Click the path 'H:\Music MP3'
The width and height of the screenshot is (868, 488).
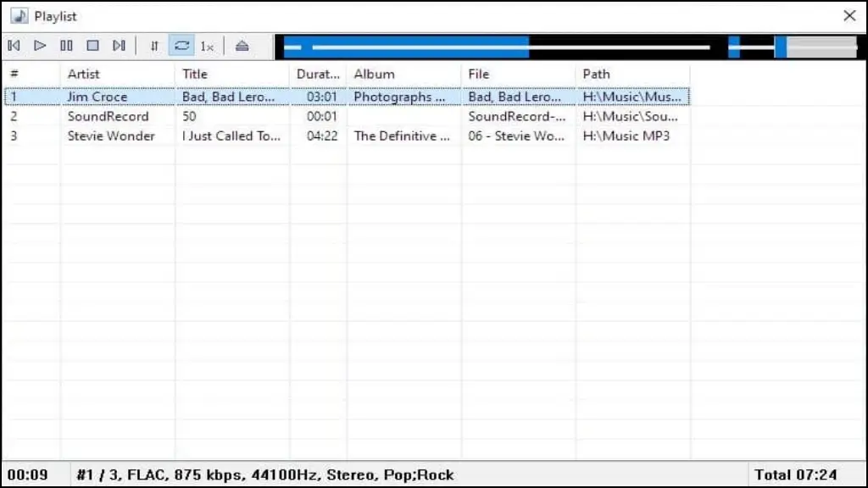(626, 136)
